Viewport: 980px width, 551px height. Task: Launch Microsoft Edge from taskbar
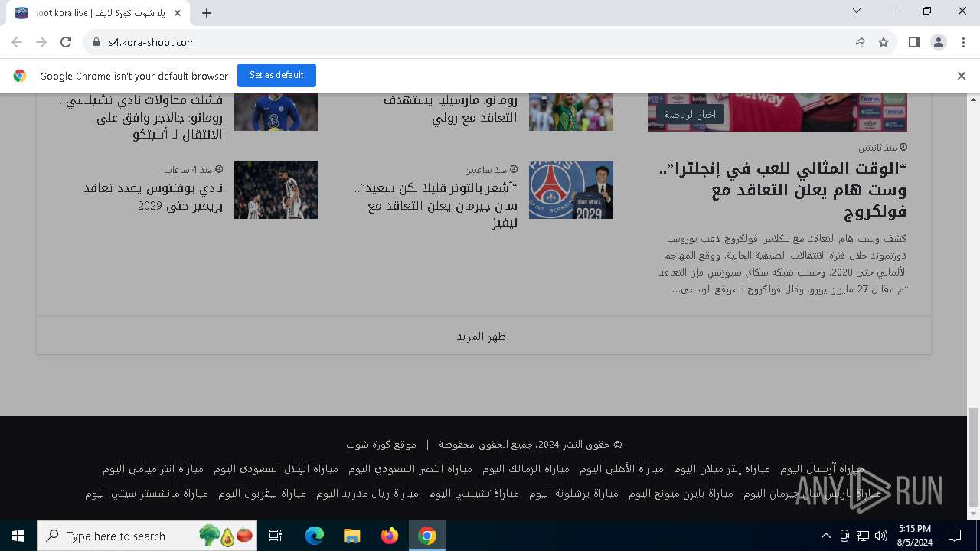(x=314, y=536)
